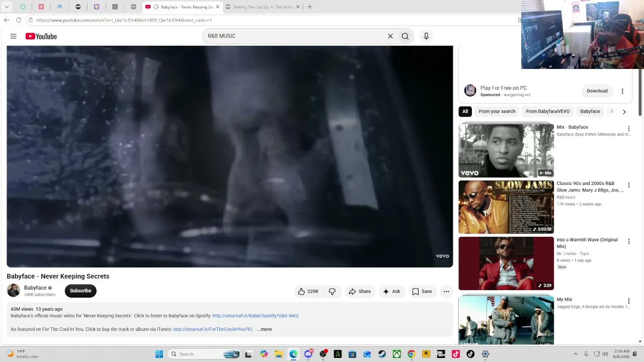Open Google Chrome from the taskbar

(x=411, y=354)
